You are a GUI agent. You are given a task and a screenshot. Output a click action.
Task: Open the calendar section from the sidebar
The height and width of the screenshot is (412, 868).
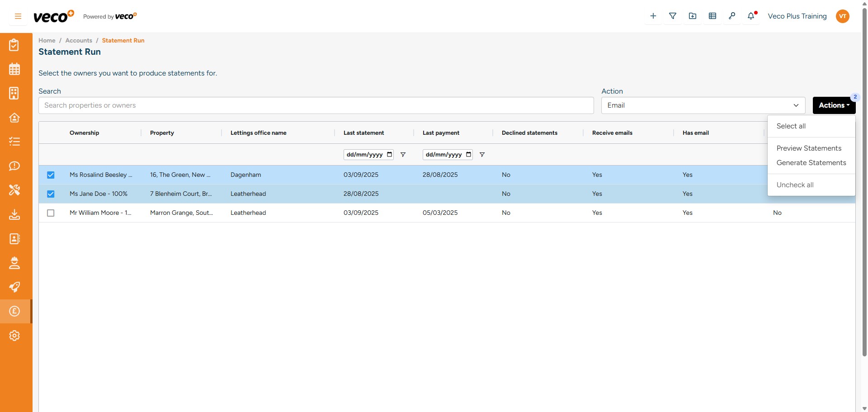14,69
